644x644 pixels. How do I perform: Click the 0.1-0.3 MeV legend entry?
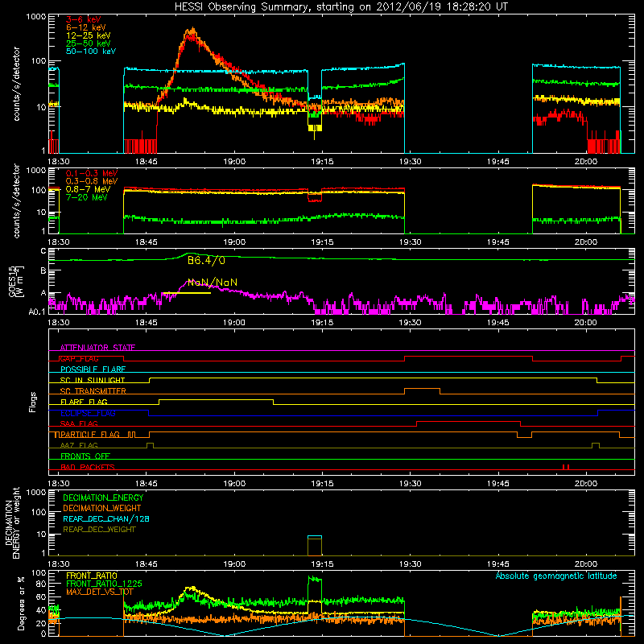(x=92, y=173)
